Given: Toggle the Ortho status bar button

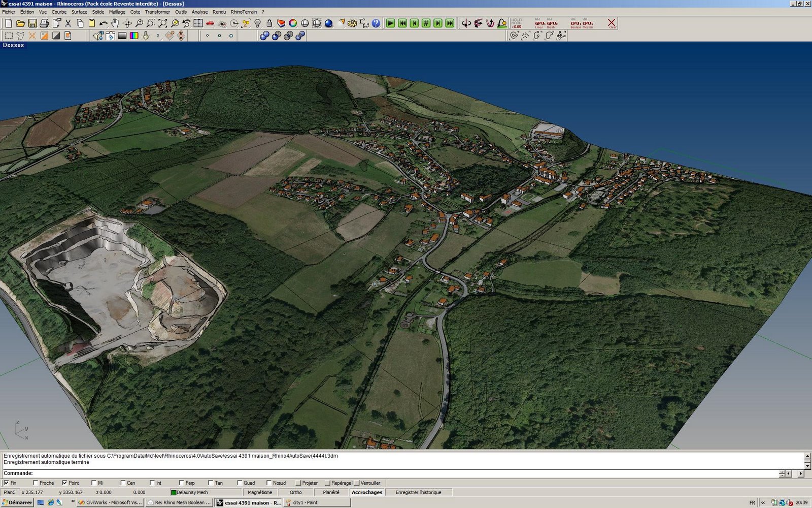Looking at the screenshot, I should point(295,492).
